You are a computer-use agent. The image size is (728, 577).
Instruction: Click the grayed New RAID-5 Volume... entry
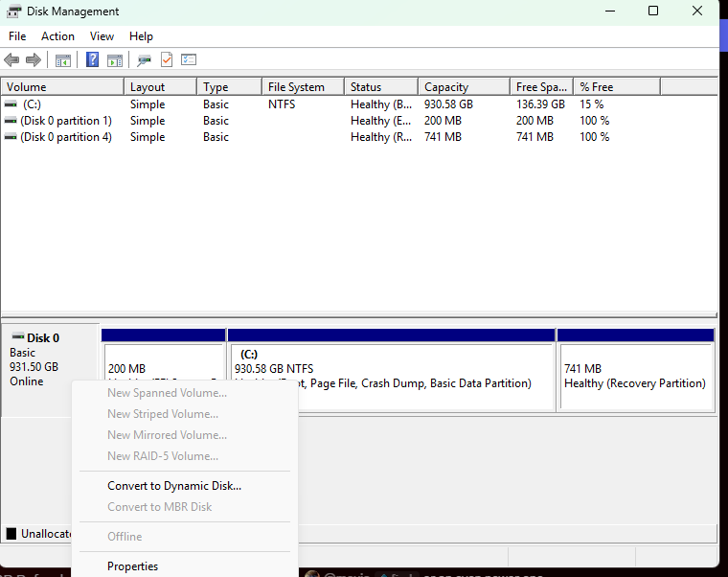(x=185, y=456)
